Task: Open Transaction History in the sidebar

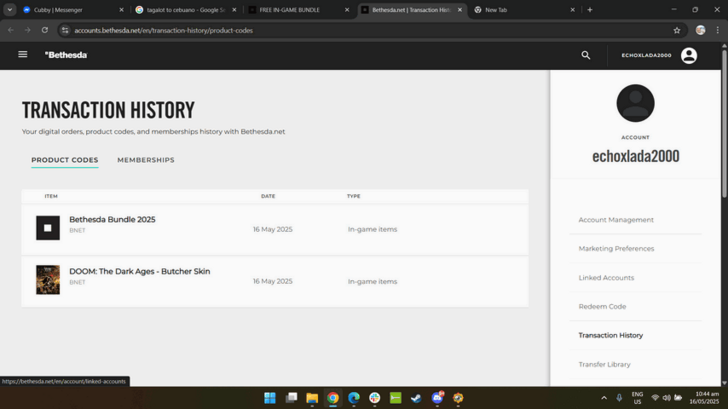Action: pyautogui.click(x=611, y=335)
